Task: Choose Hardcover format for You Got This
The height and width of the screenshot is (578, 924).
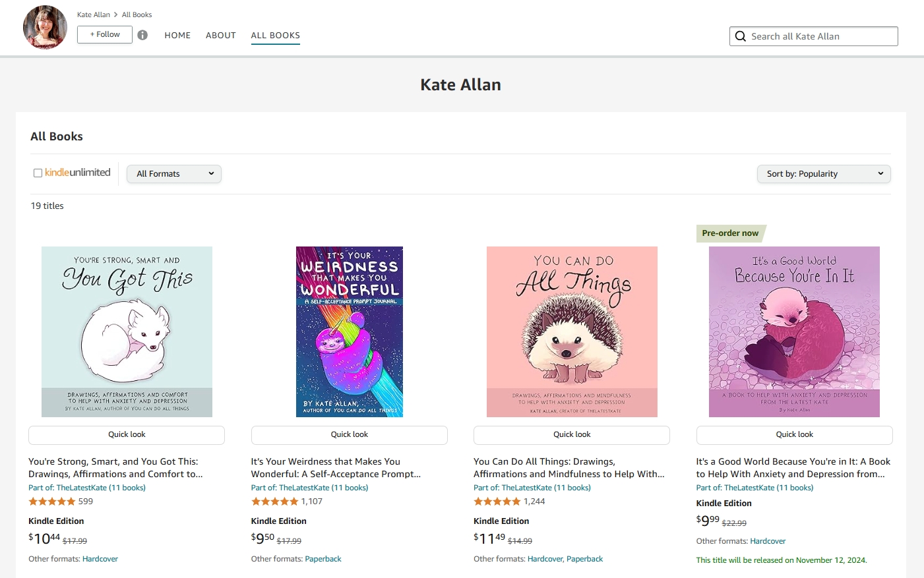Action: coord(100,559)
